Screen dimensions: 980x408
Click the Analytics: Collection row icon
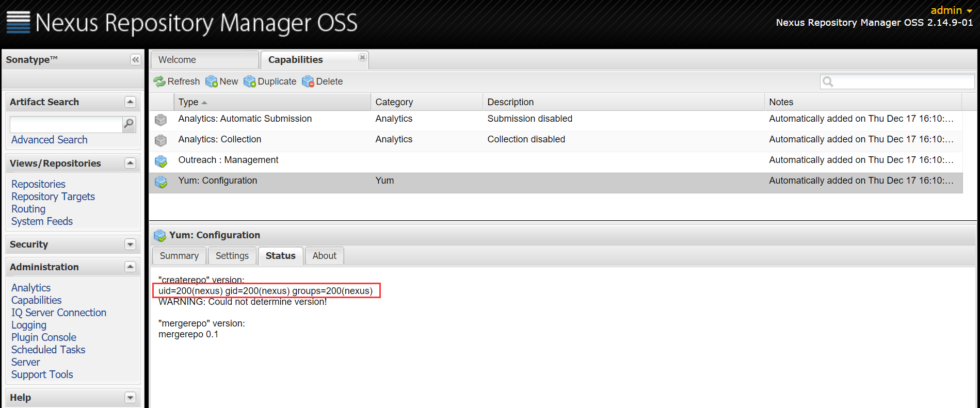(x=161, y=140)
